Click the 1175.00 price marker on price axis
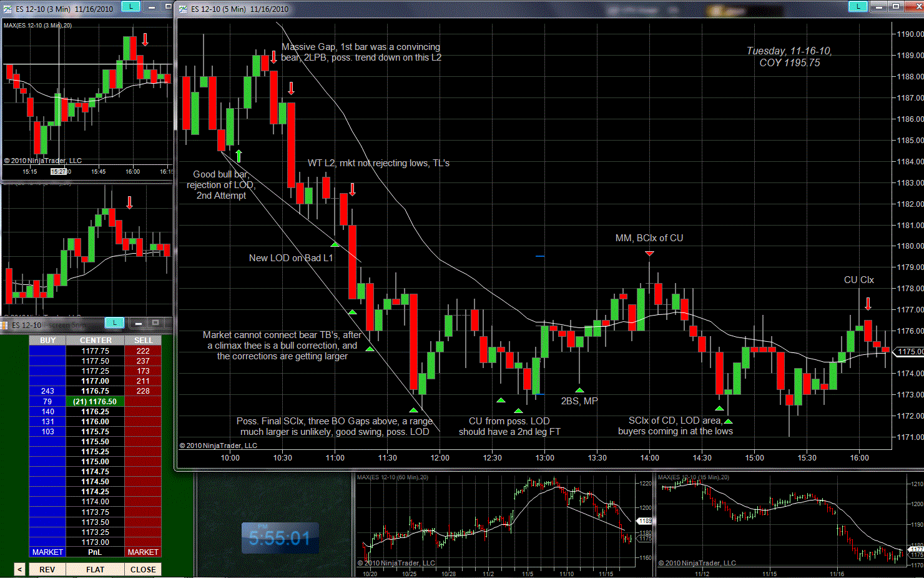Image resolution: width=924 pixels, height=578 pixels. [910, 352]
